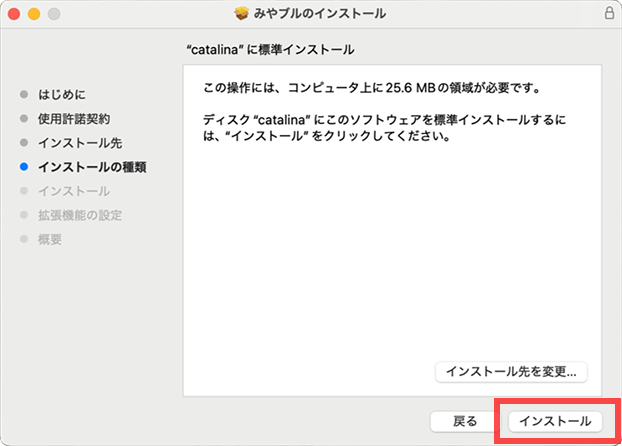The height and width of the screenshot is (446, 622).
Task: Open the インストール先を変更... option
Action: click(x=511, y=371)
